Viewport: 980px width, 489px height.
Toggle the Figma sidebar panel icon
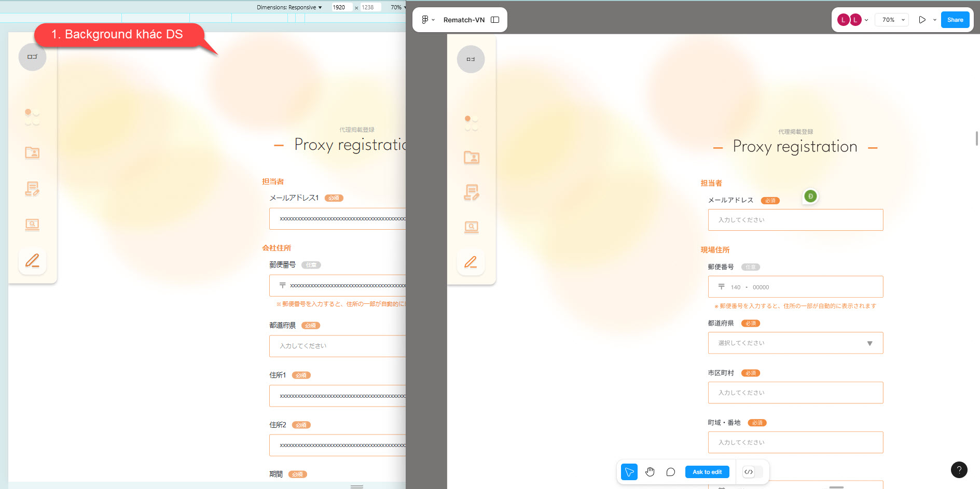[x=495, y=20]
